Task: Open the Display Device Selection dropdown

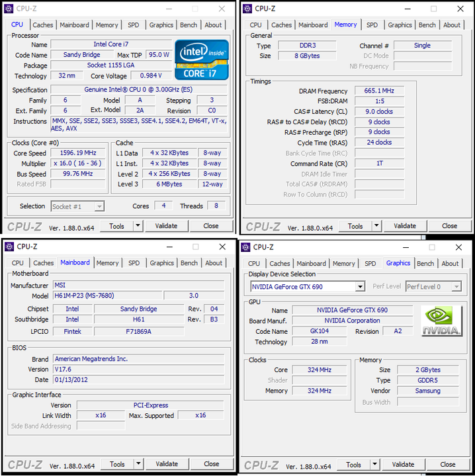Action: click(x=360, y=287)
